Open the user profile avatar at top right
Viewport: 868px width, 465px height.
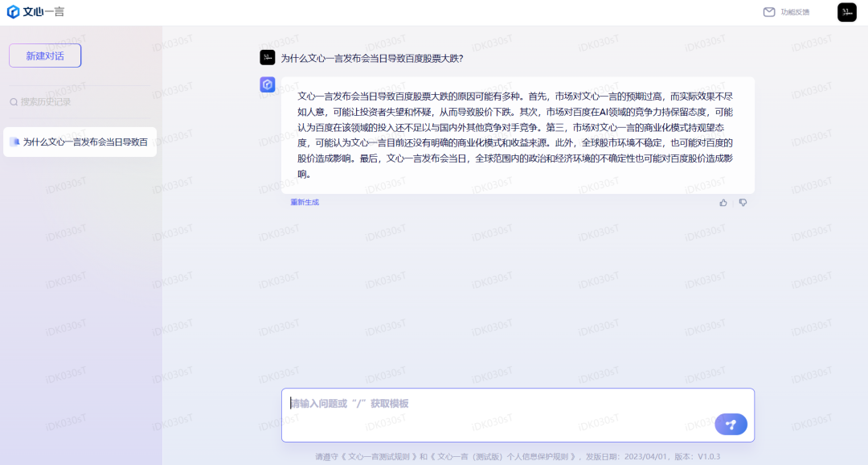(x=847, y=12)
